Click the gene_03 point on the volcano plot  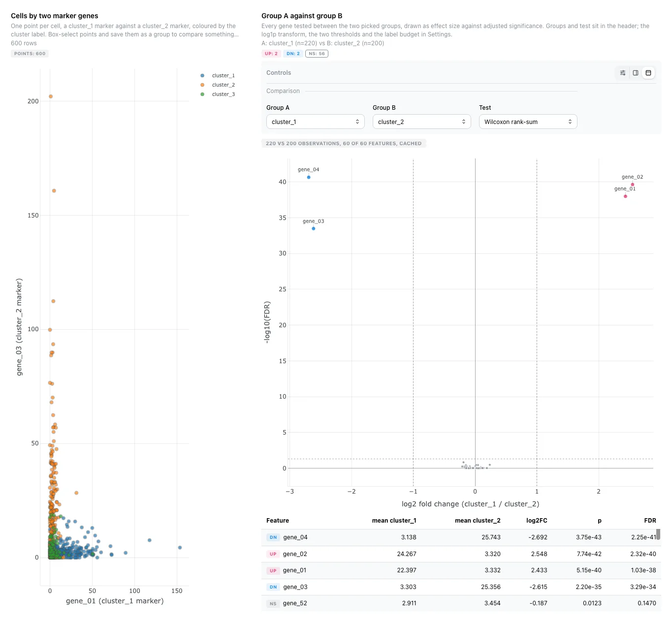(x=314, y=228)
